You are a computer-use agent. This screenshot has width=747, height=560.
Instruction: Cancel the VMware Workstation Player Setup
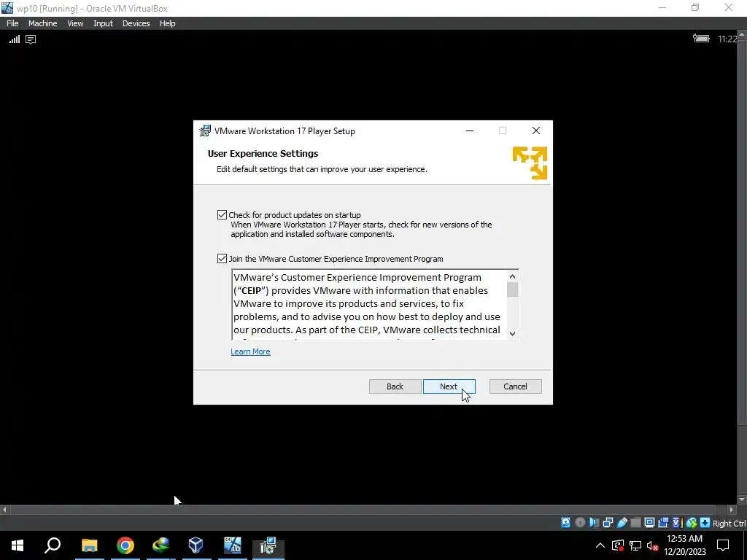(x=516, y=386)
